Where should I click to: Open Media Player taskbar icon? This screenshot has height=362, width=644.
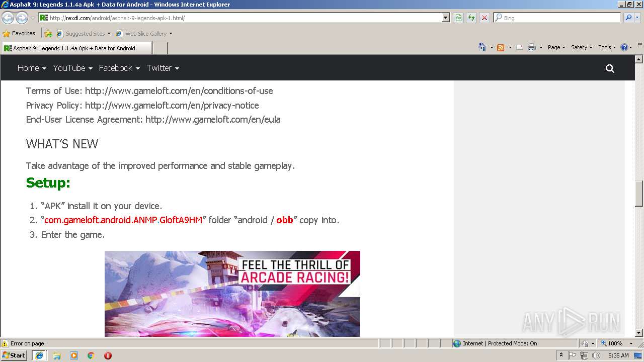click(74, 355)
